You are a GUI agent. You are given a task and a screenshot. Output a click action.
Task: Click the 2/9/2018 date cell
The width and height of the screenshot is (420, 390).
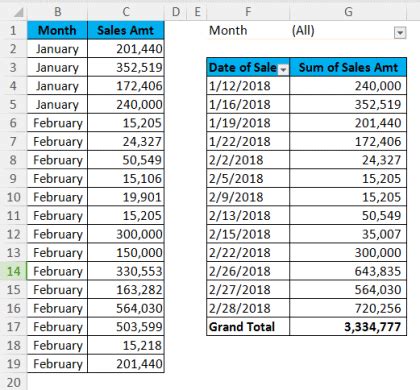coord(248,197)
